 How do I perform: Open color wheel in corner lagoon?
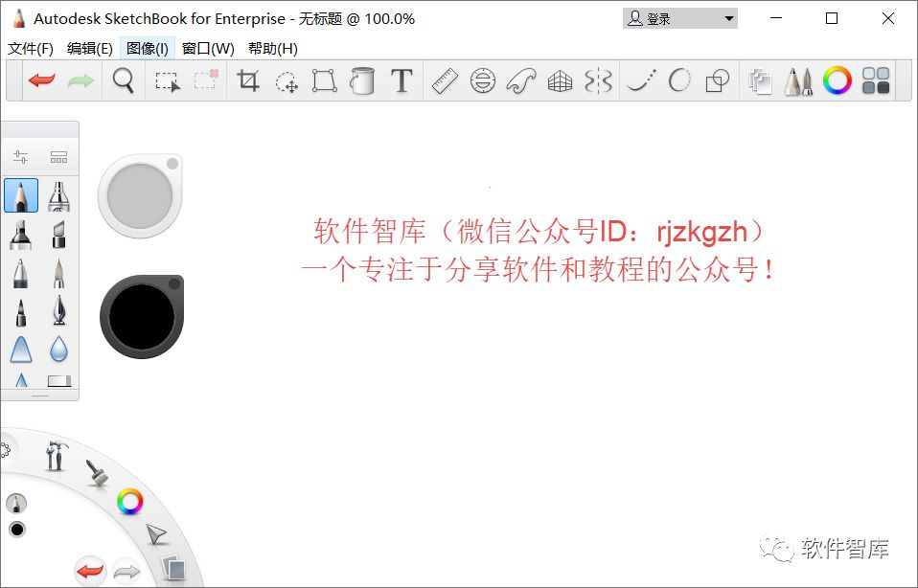(129, 502)
